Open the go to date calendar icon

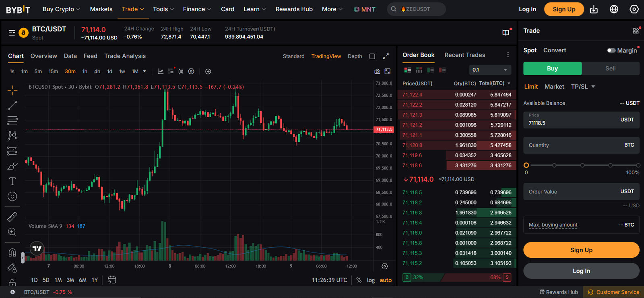point(112,280)
